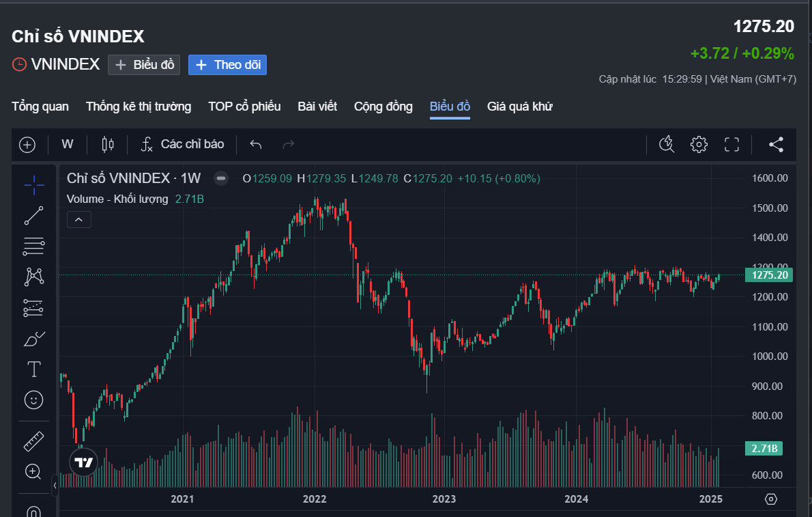Select the text annotation tool
The height and width of the screenshot is (517, 812).
click(x=33, y=369)
